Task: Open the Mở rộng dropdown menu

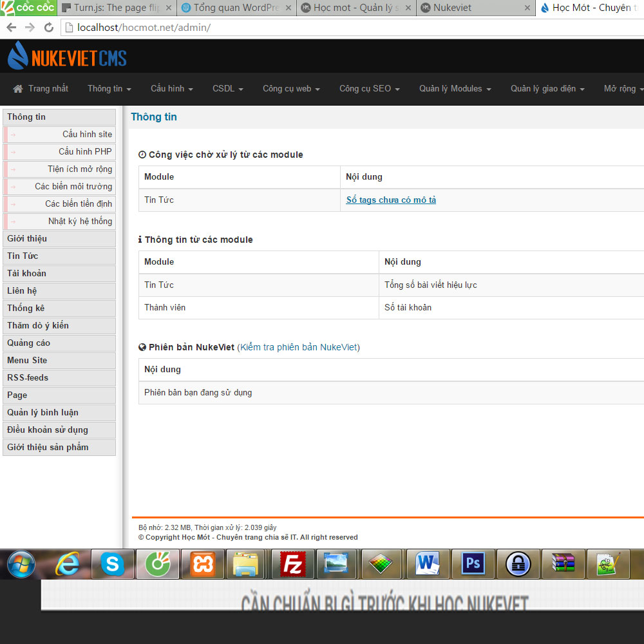Action: [x=623, y=89]
